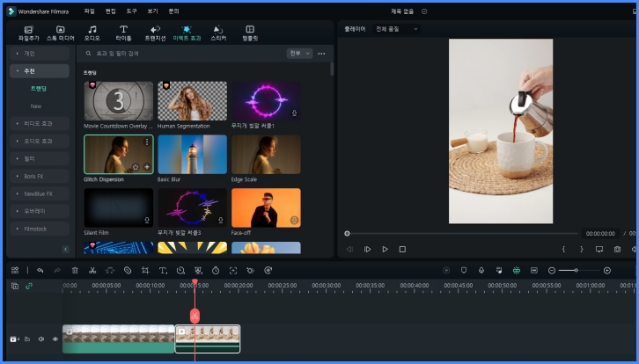Open the 오디오 audio tab

[92, 33]
